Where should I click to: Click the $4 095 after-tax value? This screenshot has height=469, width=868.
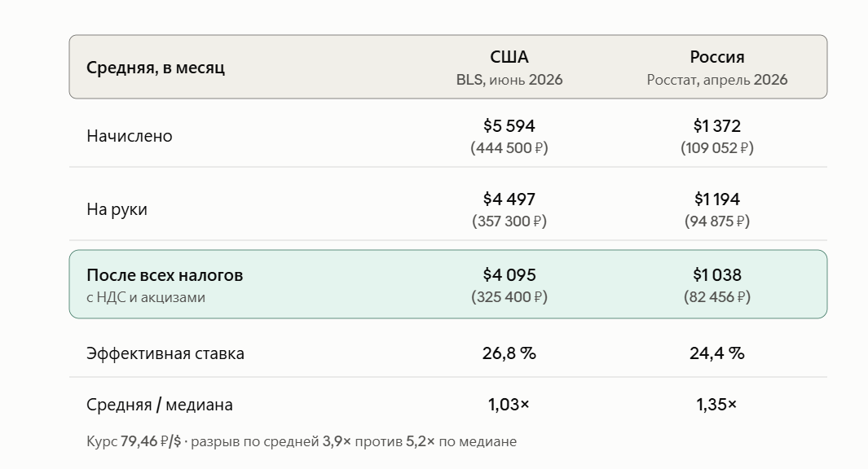click(509, 274)
